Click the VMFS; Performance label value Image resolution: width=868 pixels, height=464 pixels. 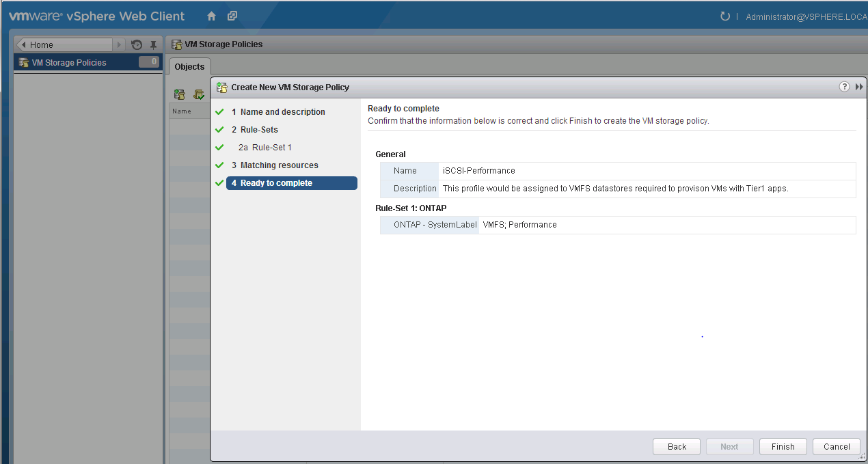(519, 225)
